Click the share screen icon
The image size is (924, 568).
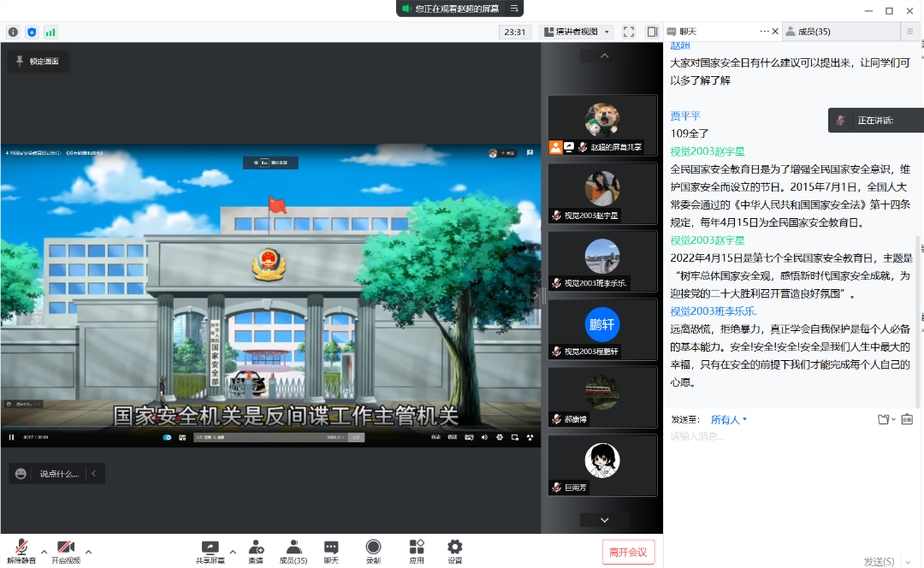click(x=210, y=552)
